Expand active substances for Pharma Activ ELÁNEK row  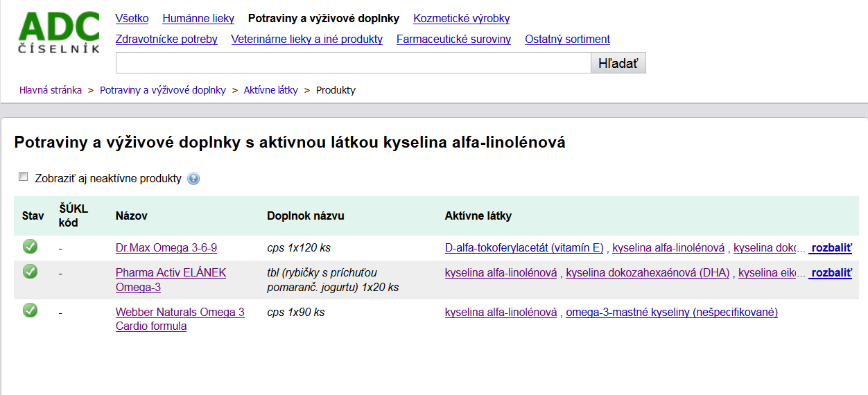(831, 273)
